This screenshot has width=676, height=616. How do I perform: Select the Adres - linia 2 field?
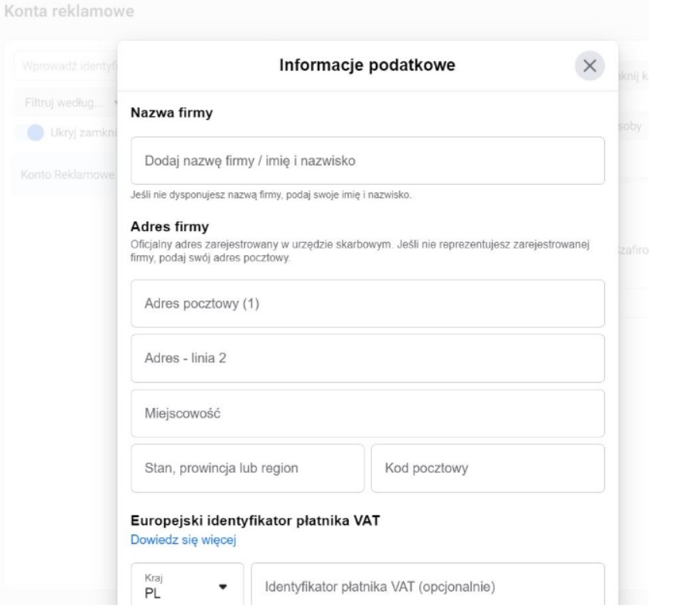(x=367, y=359)
